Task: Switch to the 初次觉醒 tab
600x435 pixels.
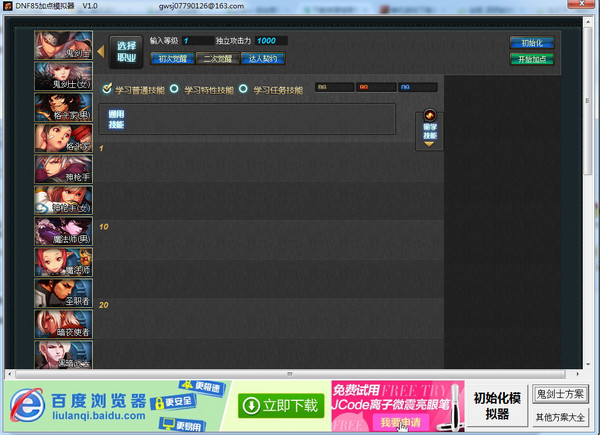Action: coord(173,59)
